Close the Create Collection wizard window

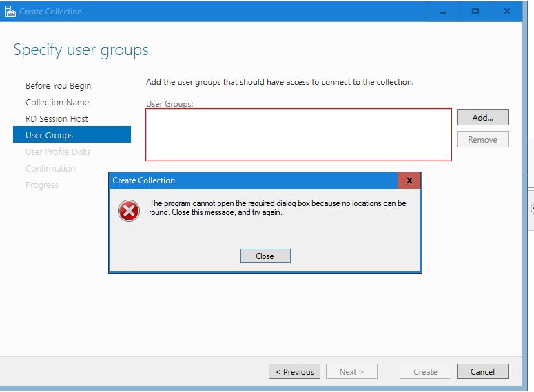pos(506,12)
